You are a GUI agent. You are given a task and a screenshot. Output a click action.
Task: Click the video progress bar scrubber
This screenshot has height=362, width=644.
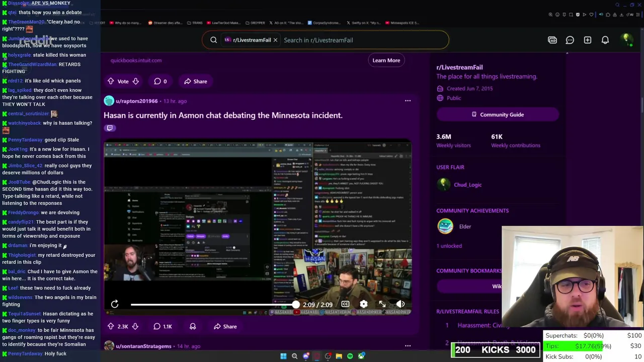click(x=295, y=304)
